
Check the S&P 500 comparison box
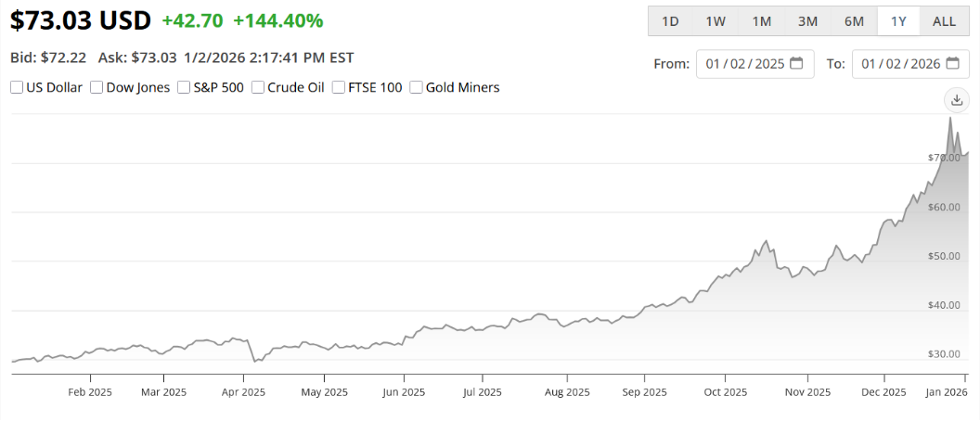pyautogui.click(x=184, y=88)
